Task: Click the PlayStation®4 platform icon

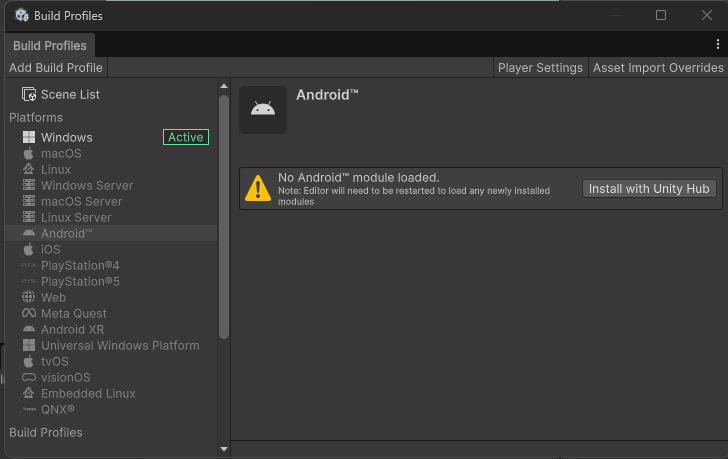Action: click(x=29, y=266)
